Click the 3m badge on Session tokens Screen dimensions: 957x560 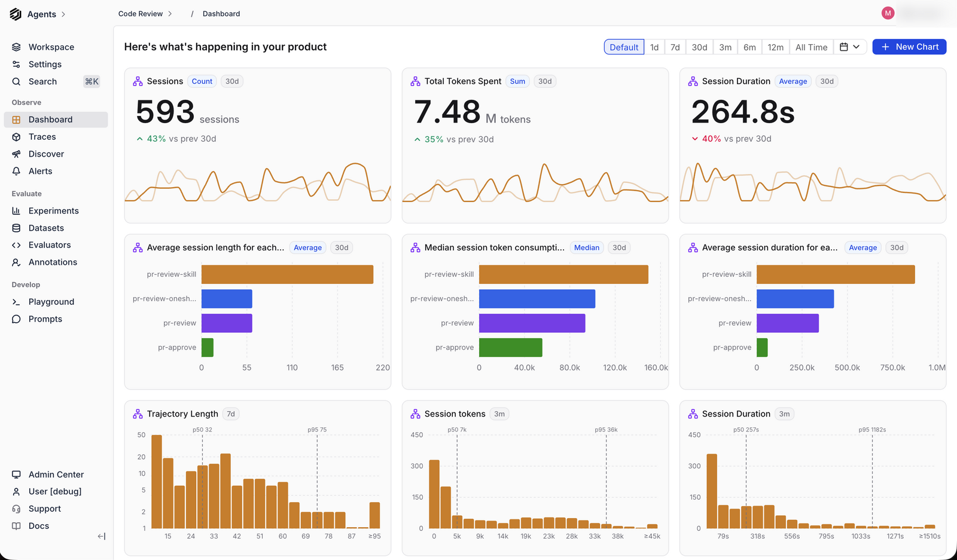[499, 414]
